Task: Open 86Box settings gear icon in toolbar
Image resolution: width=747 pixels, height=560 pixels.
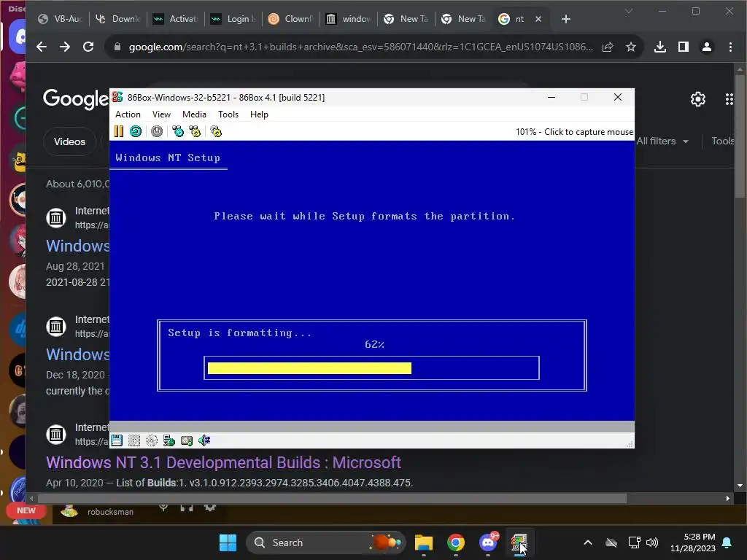Action: pos(216,131)
